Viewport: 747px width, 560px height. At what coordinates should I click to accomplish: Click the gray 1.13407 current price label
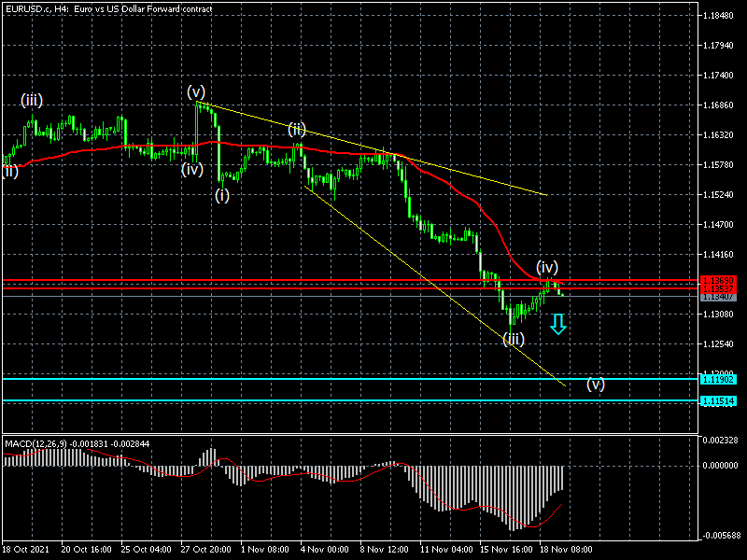tap(719, 297)
